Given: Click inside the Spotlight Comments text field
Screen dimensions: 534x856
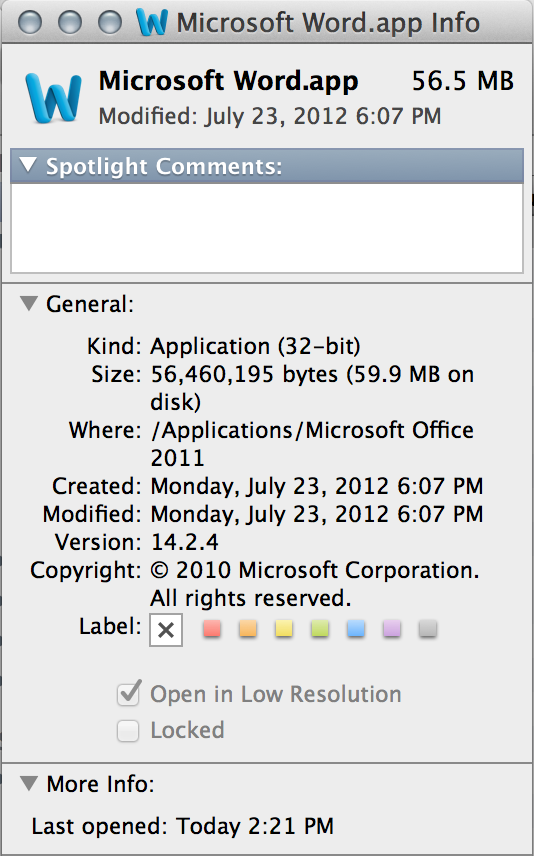Looking at the screenshot, I should click(267, 228).
